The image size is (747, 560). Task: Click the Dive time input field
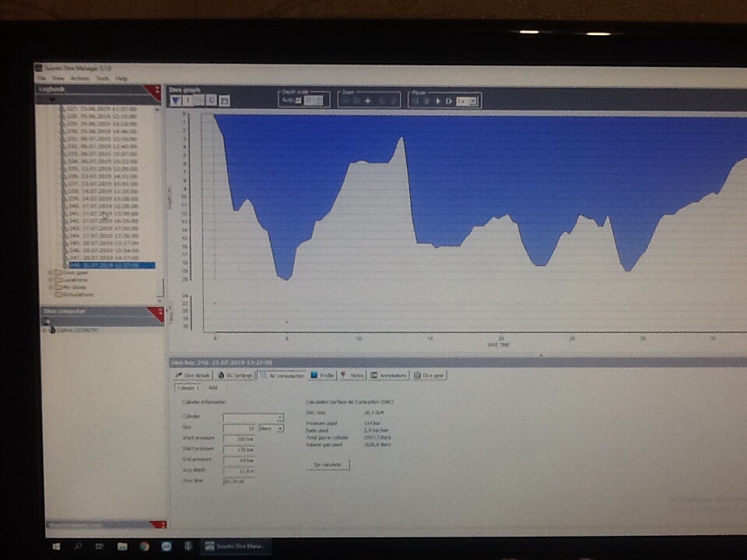(x=240, y=481)
